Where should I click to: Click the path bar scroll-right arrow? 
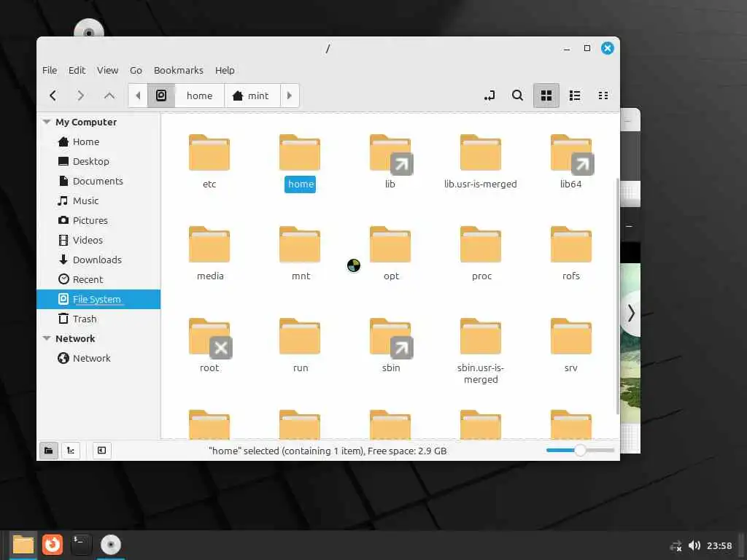(x=289, y=96)
